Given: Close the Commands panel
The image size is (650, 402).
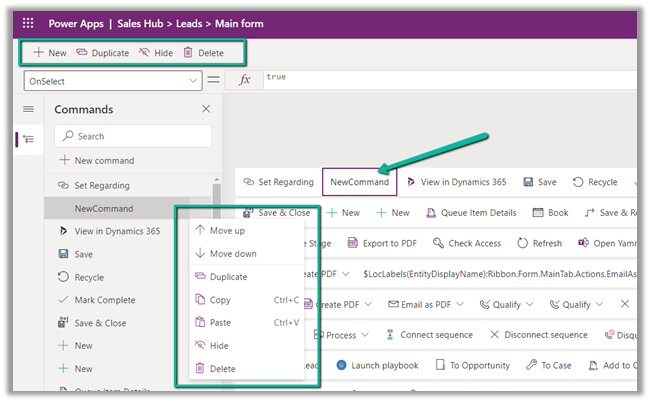Looking at the screenshot, I should coord(206,109).
